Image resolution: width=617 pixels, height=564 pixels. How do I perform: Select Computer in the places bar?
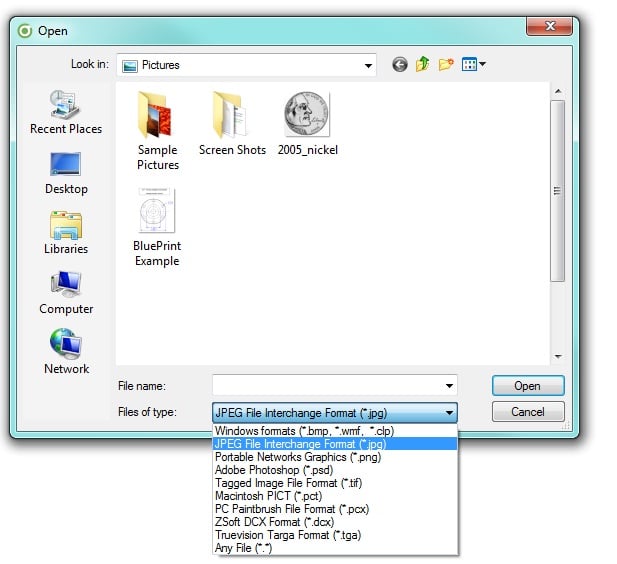coord(66,292)
